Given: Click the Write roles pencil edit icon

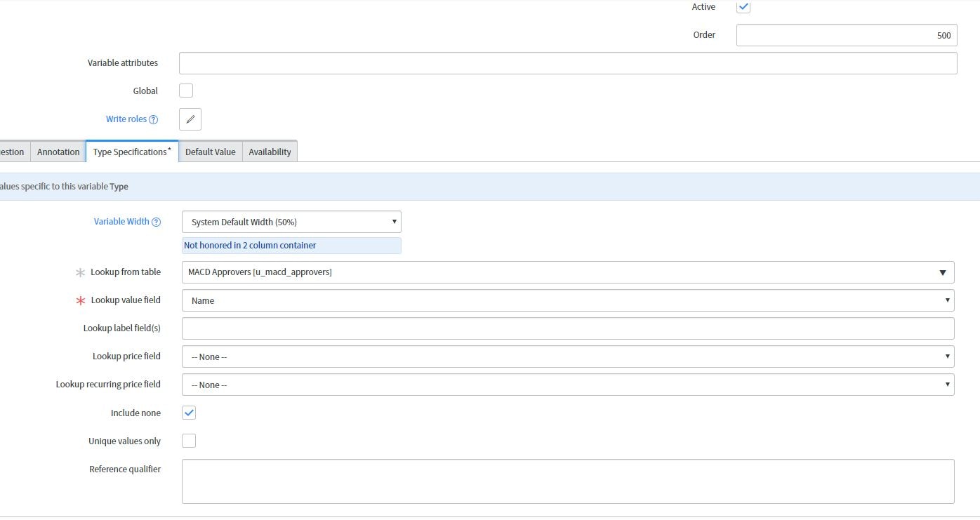Looking at the screenshot, I should coord(190,119).
